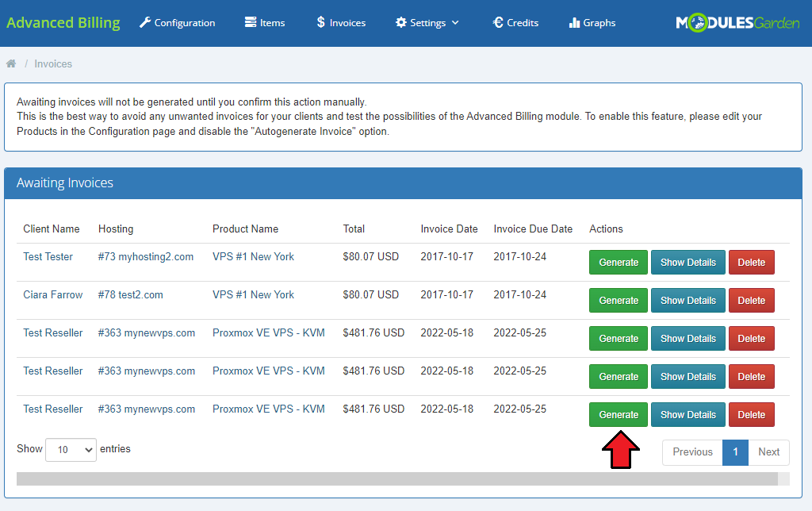812x511 pixels.
Task: Delete Ciara Farrow awaiting invoice
Action: point(752,301)
